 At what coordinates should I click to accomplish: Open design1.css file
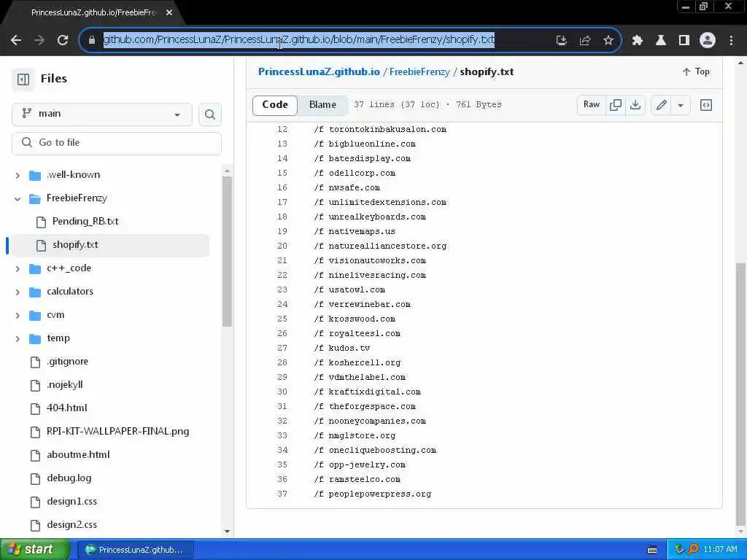coord(71,502)
